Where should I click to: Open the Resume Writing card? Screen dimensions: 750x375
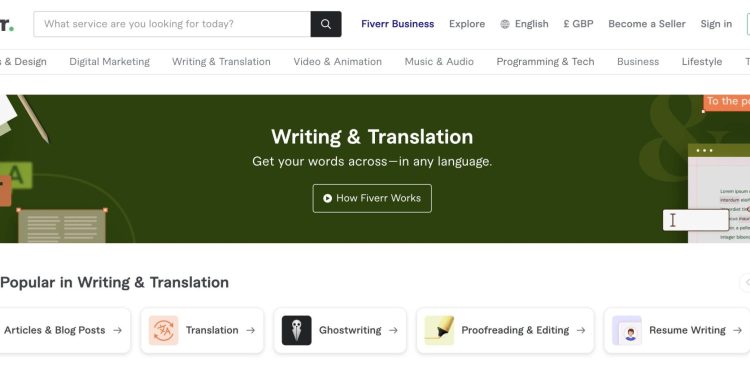[x=677, y=331]
